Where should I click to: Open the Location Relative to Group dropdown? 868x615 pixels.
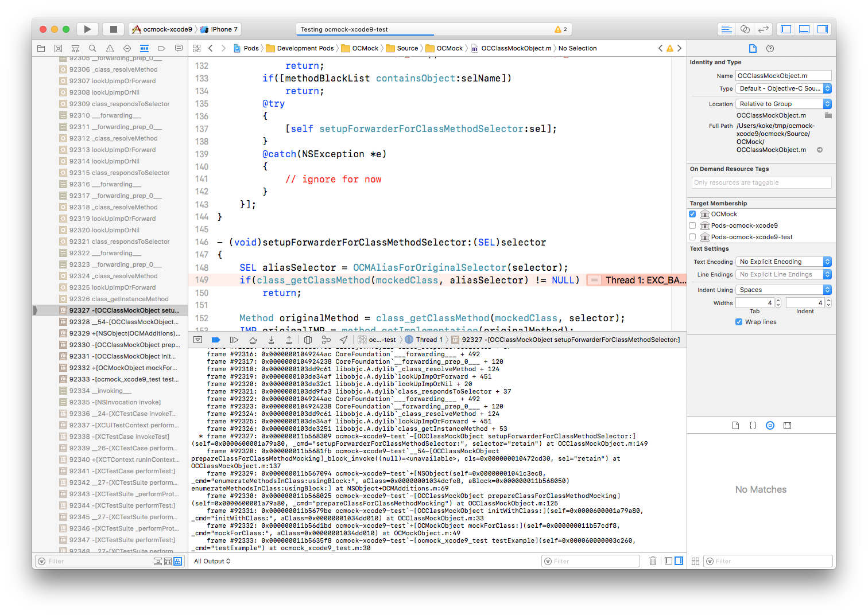tap(784, 104)
